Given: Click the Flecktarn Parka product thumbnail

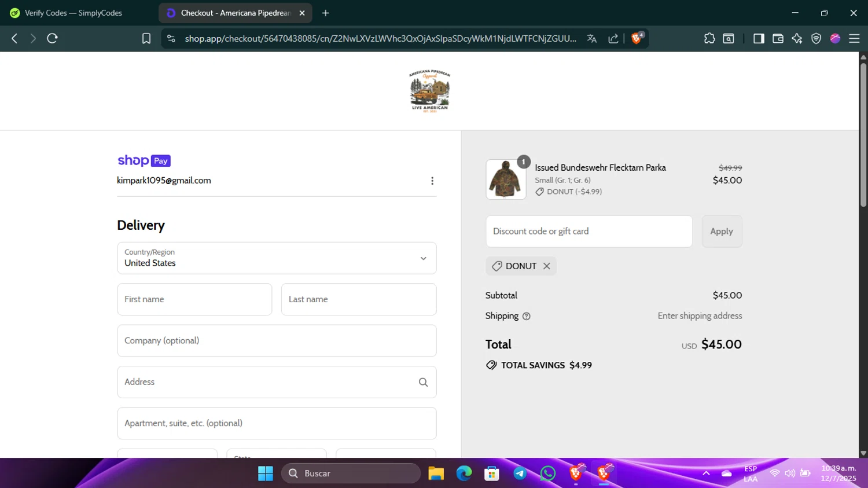Looking at the screenshot, I should (x=506, y=179).
